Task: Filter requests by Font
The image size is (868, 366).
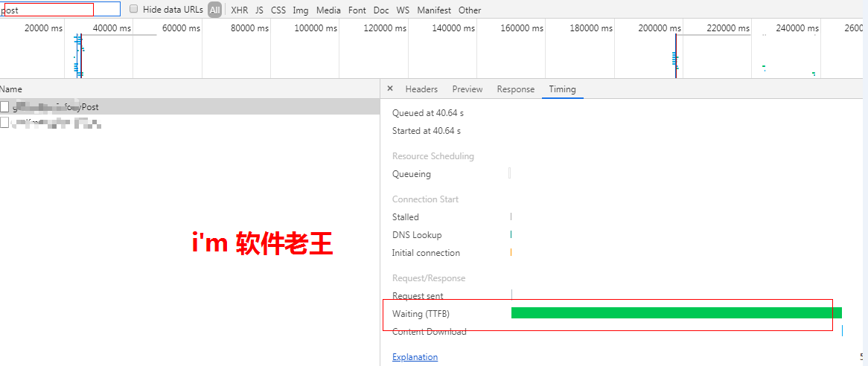Action: [x=357, y=10]
